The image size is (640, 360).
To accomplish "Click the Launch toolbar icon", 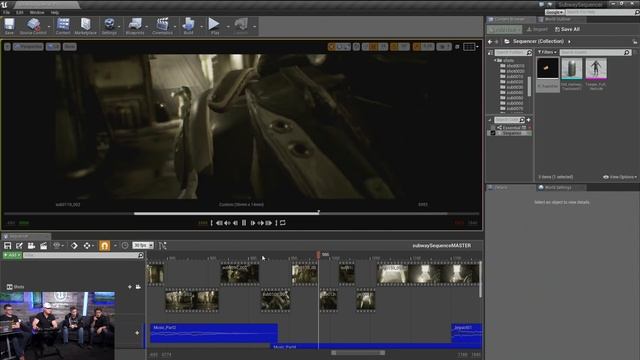I will pos(241,26).
